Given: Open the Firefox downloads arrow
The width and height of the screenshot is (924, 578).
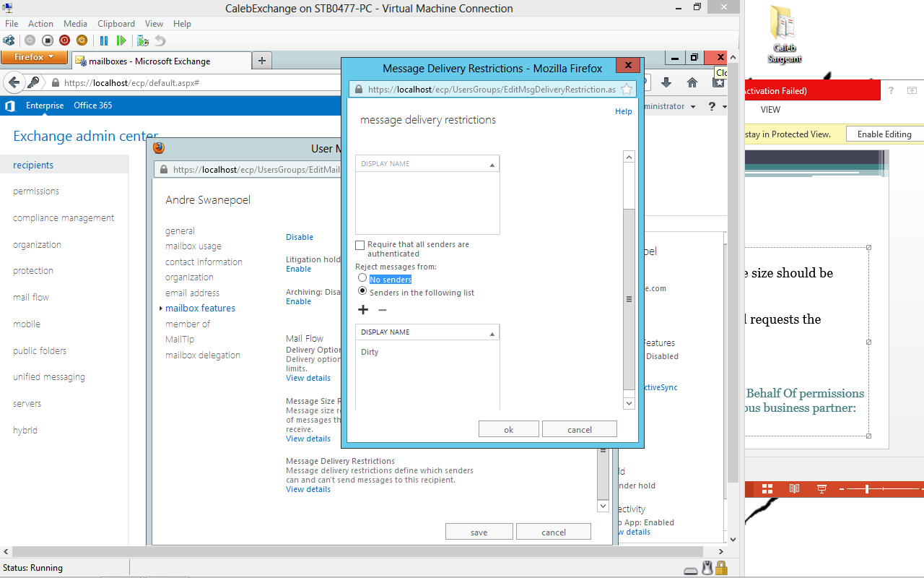Looking at the screenshot, I should (x=666, y=82).
